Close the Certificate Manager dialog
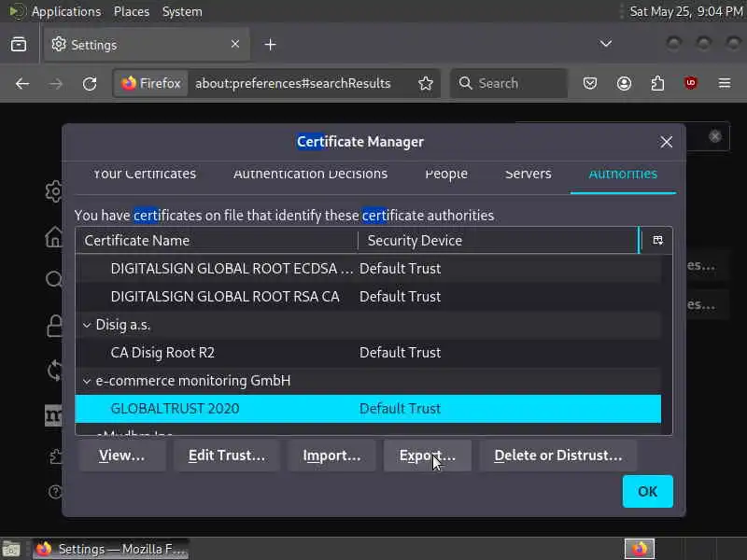Viewport: 747px width, 560px height. [666, 142]
